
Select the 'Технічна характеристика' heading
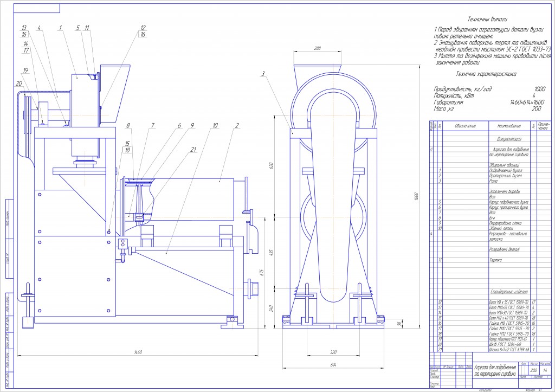point(486,73)
